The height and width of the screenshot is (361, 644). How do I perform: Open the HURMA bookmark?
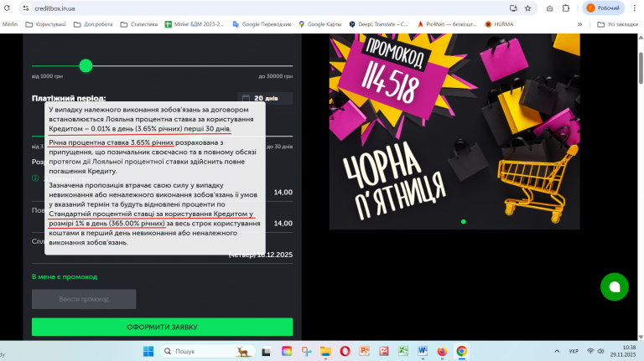pyautogui.click(x=499, y=24)
